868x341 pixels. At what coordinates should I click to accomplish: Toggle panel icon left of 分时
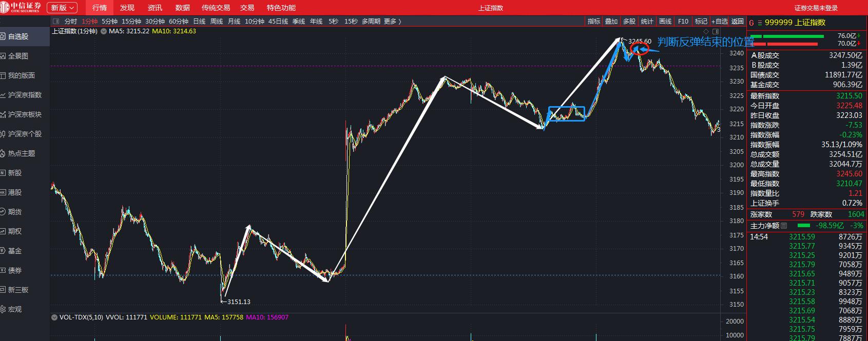click(x=56, y=21)
